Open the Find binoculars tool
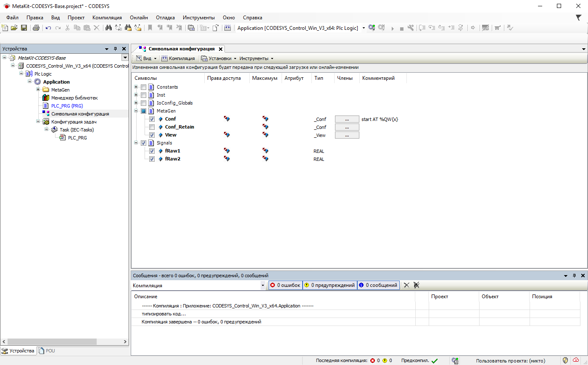The height and width of the screenshot is (365, 588). (108, 28)
